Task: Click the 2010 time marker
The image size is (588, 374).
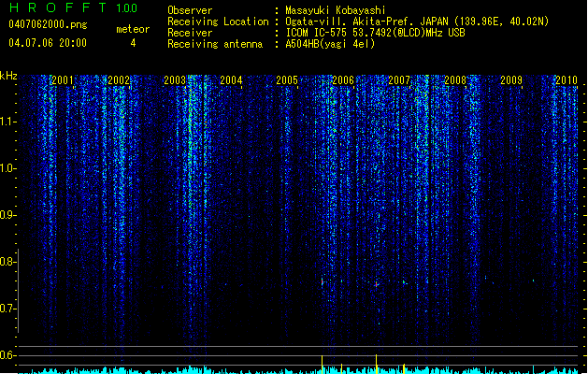Action: point(566,80)
